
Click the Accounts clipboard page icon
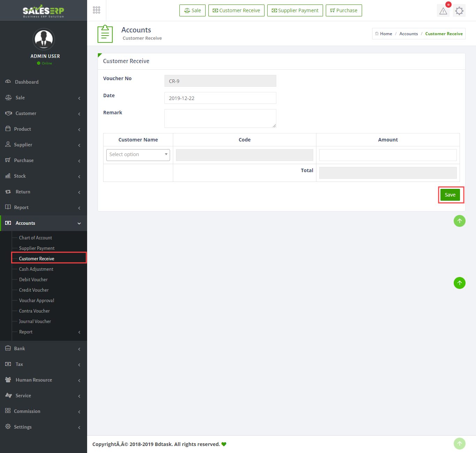point(105,34)
